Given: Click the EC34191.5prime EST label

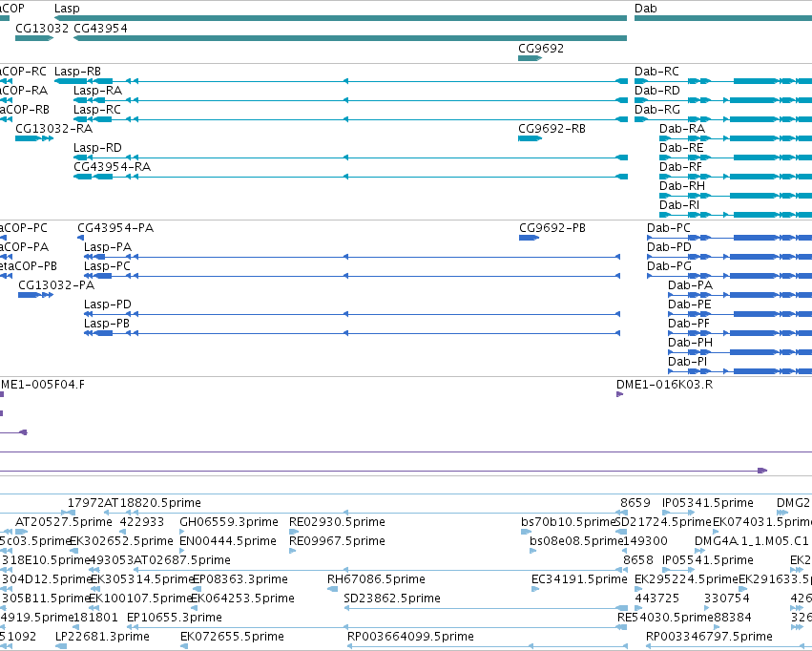Looking at the screenshot, I should pos(579,579).
